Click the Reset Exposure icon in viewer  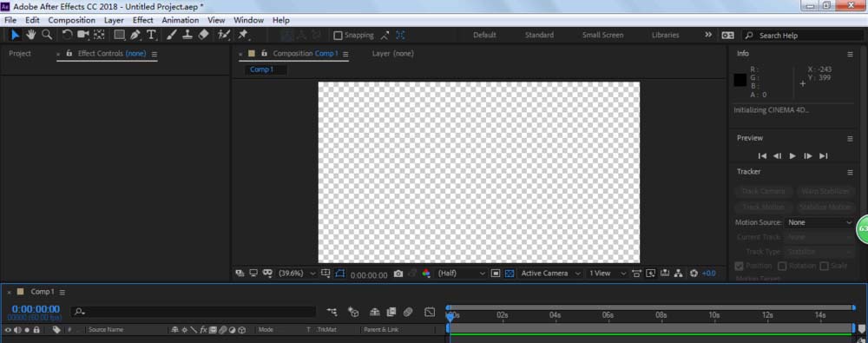coord(694,274)
